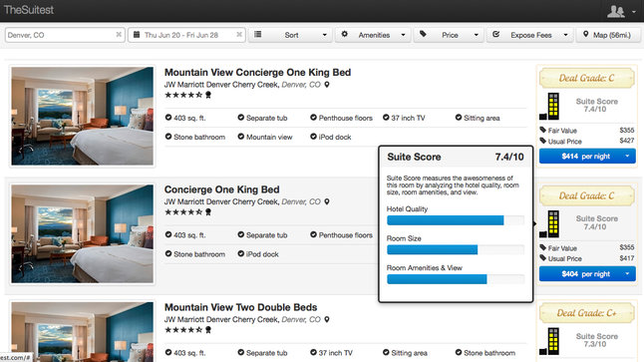Click Fair Value tag icon on first listing
The image size is (644, 362).
pyautogui.click(x=542, y=131)
